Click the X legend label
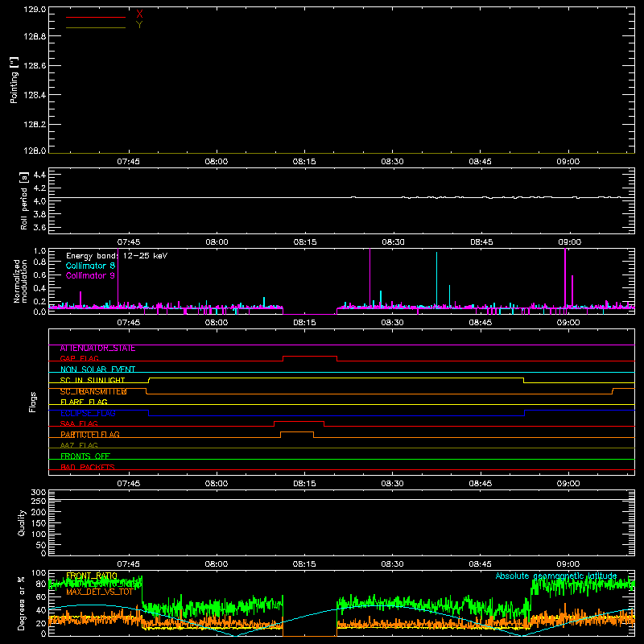The image size is (644, 644). 139,14
